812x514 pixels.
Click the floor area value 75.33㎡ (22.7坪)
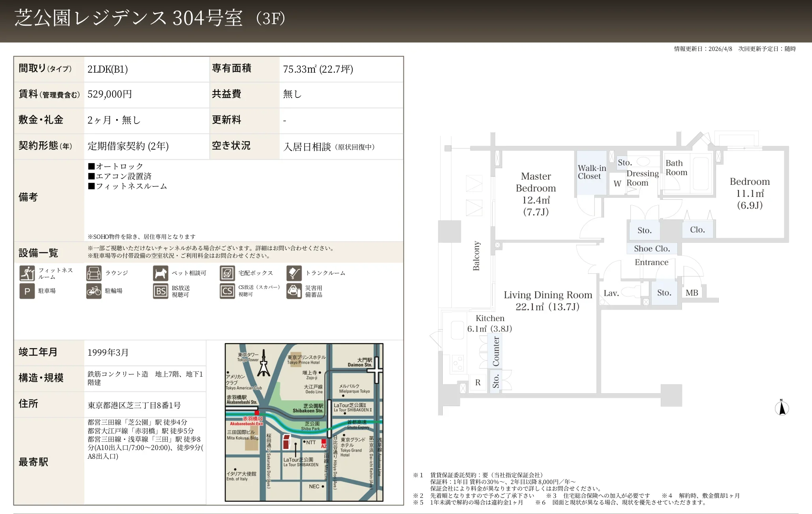318,69
